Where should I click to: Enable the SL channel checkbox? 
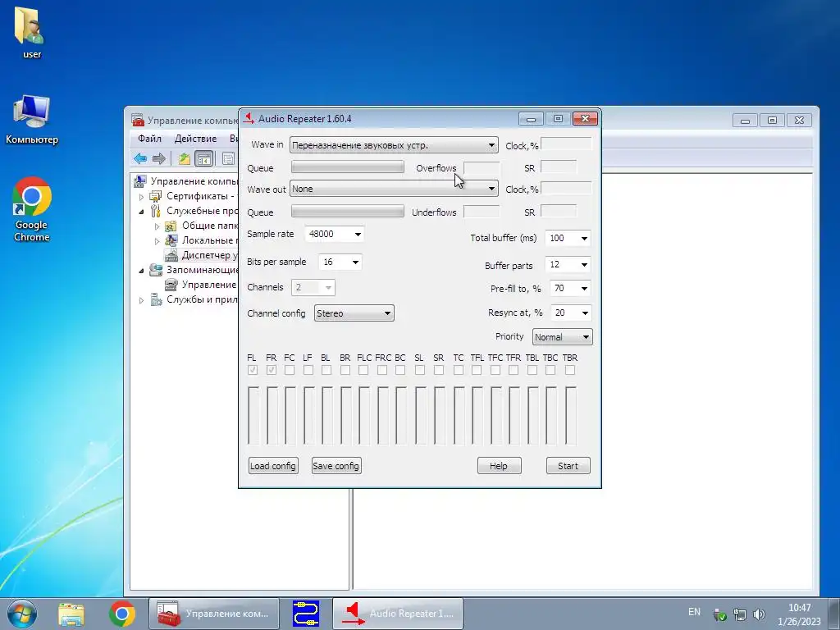pos(419,370)
